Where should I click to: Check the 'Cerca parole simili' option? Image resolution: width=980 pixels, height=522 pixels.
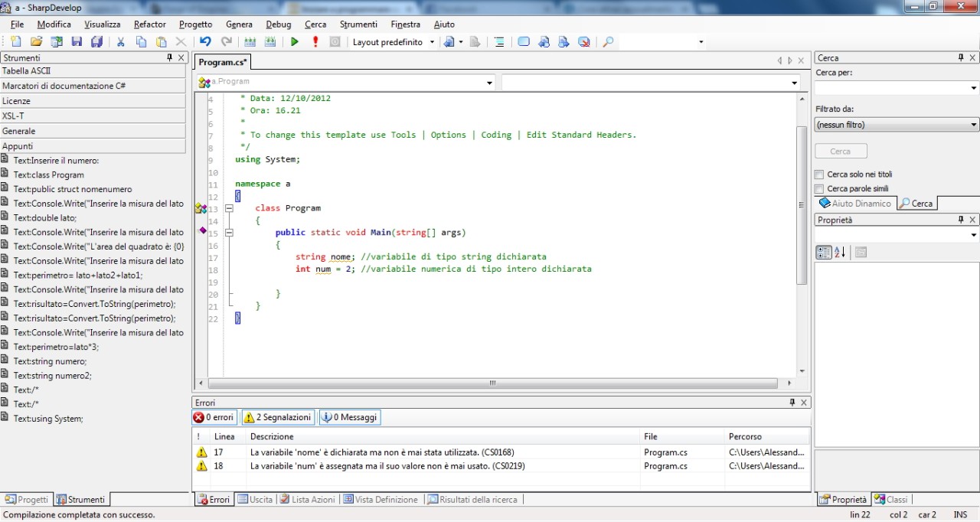click(x=818, y=188)
